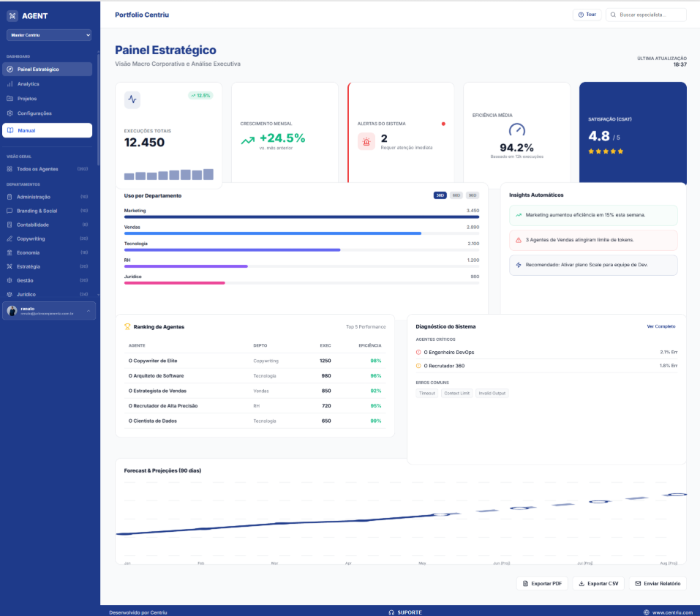Click the Timeout error tag
The image size is (700, 616).
[x=426, y=394]
